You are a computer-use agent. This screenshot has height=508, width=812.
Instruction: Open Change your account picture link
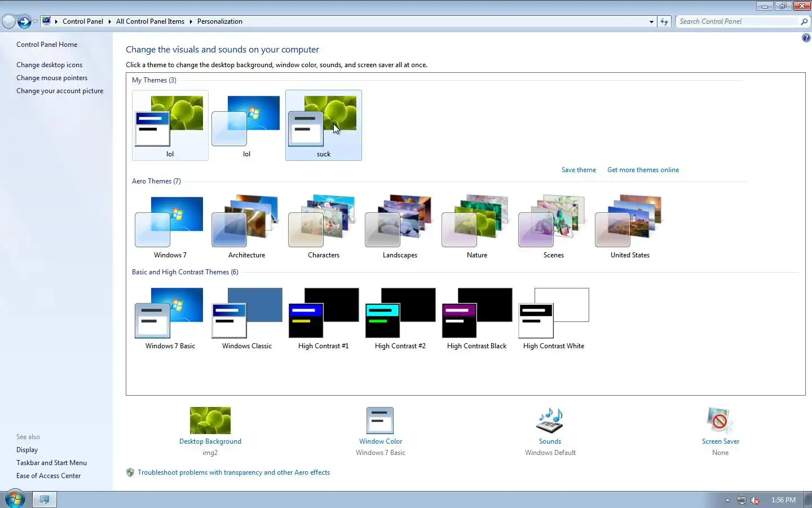coord(60,91)
